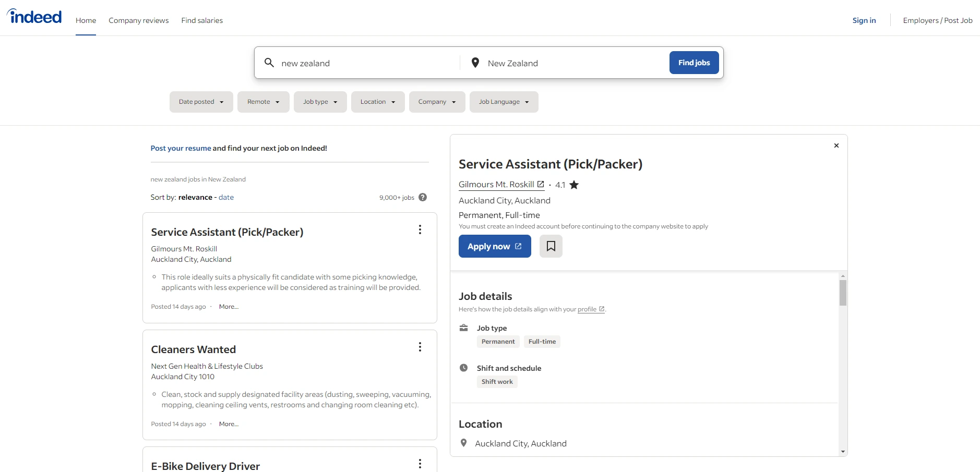The width and height of the screenshot is (980, 472).
Task: Open the Job Language filter
Action: (x=504, y=102)
